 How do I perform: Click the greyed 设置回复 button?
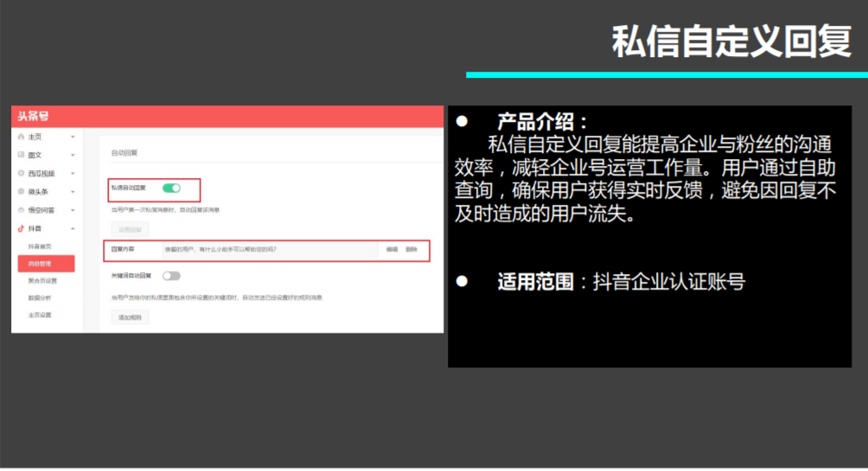pyautogui.click(x=130, y=229)
